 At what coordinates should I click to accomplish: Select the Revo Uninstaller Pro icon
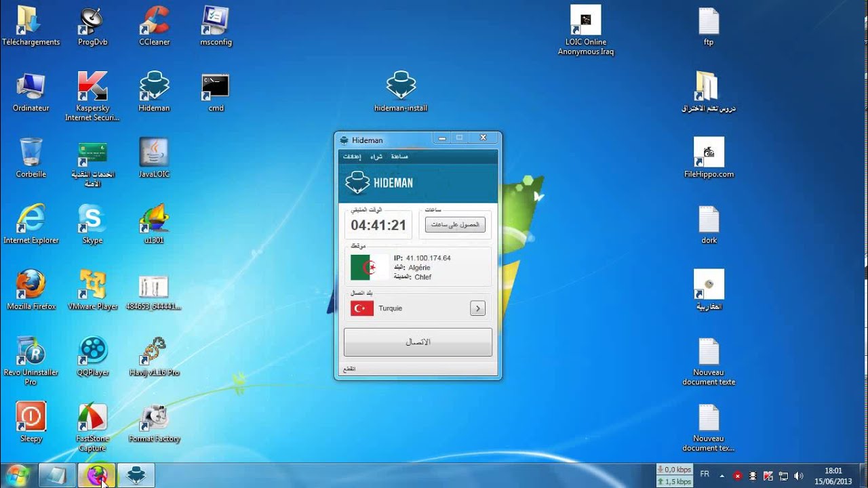pyautogui.click(x=31, y=361)
